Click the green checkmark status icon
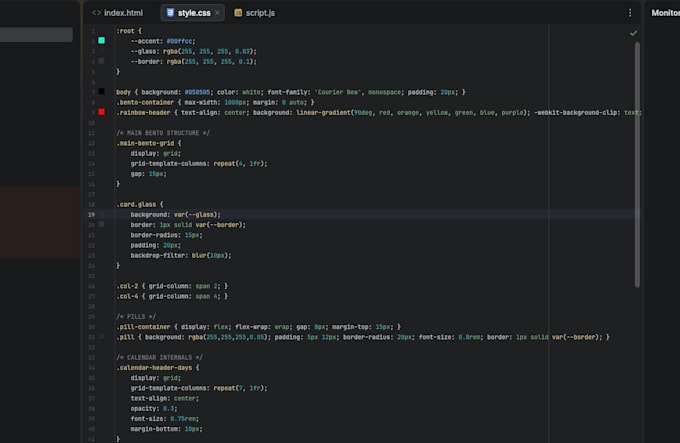 point(633,33)
